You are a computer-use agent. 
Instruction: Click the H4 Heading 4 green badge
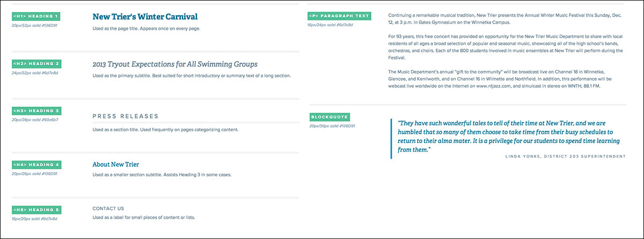(x=36, y=165)
